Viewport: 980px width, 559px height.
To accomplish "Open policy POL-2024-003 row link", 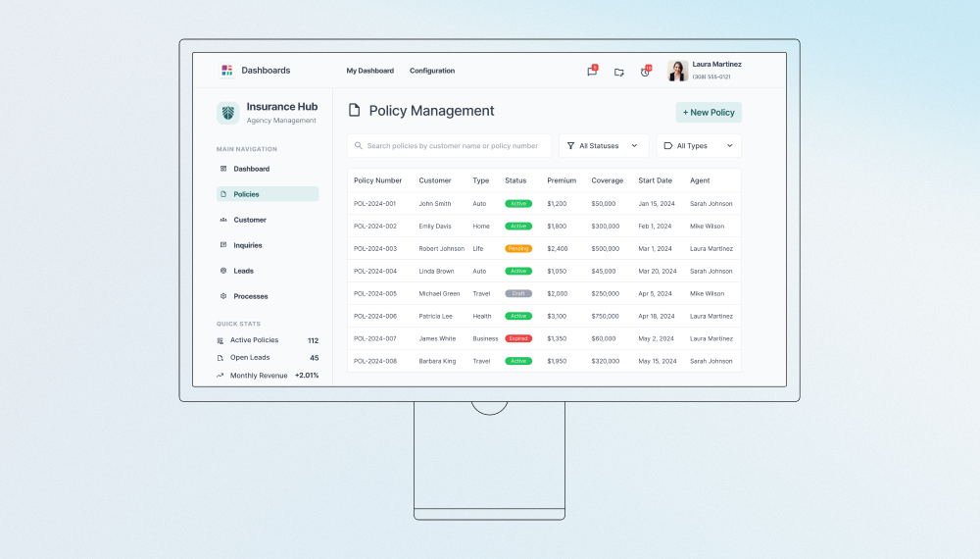I will [x=375, y=249].
